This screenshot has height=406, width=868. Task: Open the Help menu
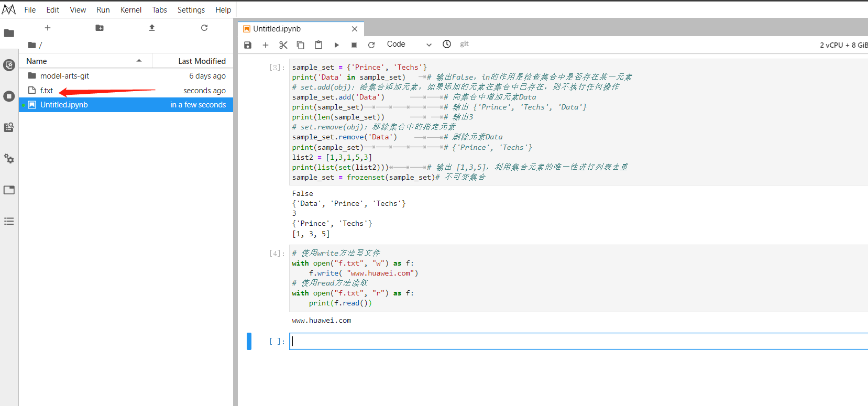(223, 10)
